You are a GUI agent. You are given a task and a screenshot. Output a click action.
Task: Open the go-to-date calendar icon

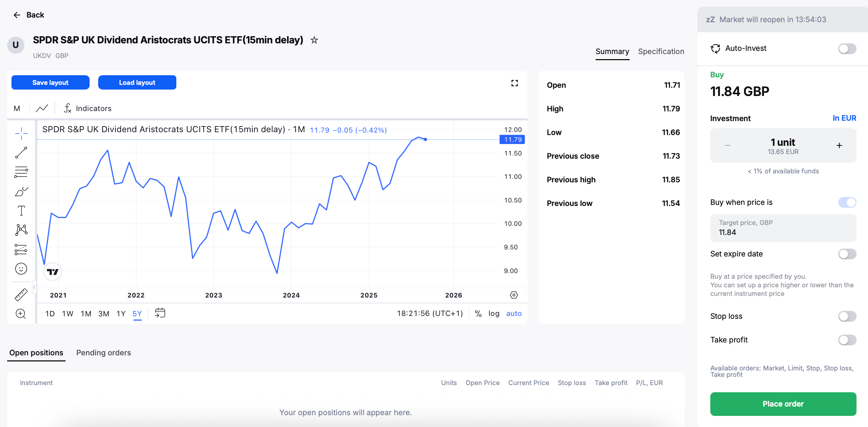pos(160,313)
